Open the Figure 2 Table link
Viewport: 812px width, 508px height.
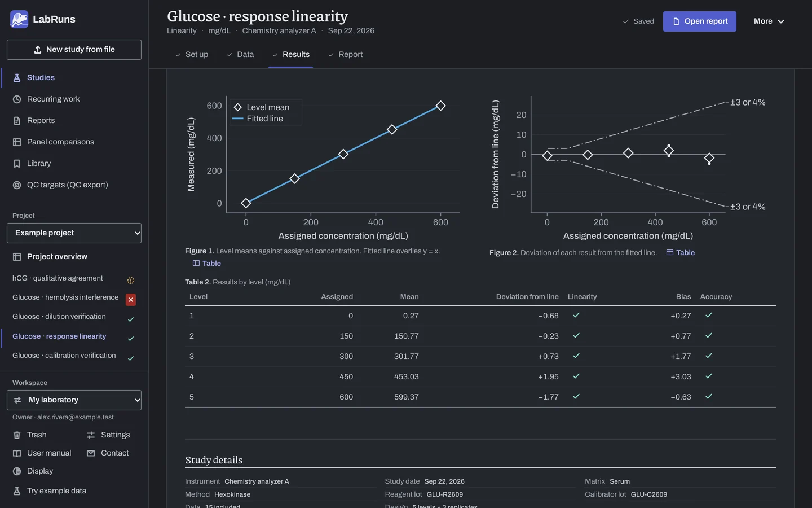pos(681,253)
